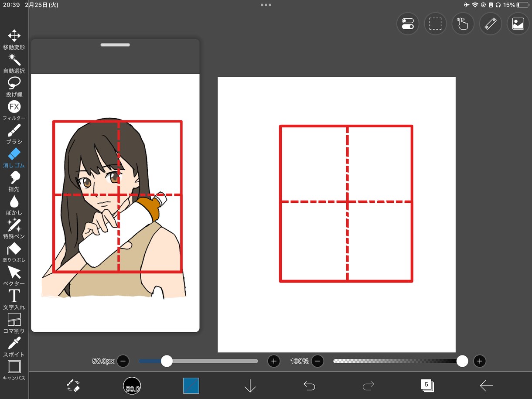Increase opacity with plus button
This screenshot has height=399, width=532.
[480, 361]
